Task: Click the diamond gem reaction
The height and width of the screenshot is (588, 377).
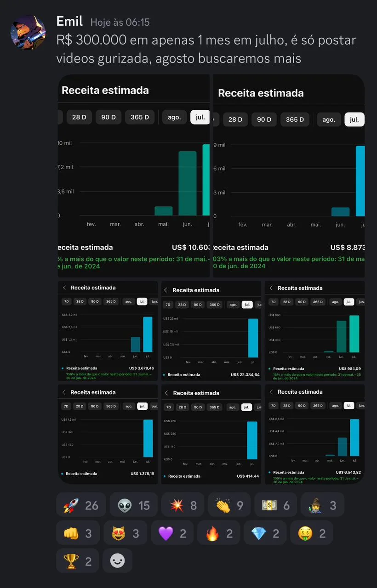Action: pyautogui.click(x=265, y=533)
